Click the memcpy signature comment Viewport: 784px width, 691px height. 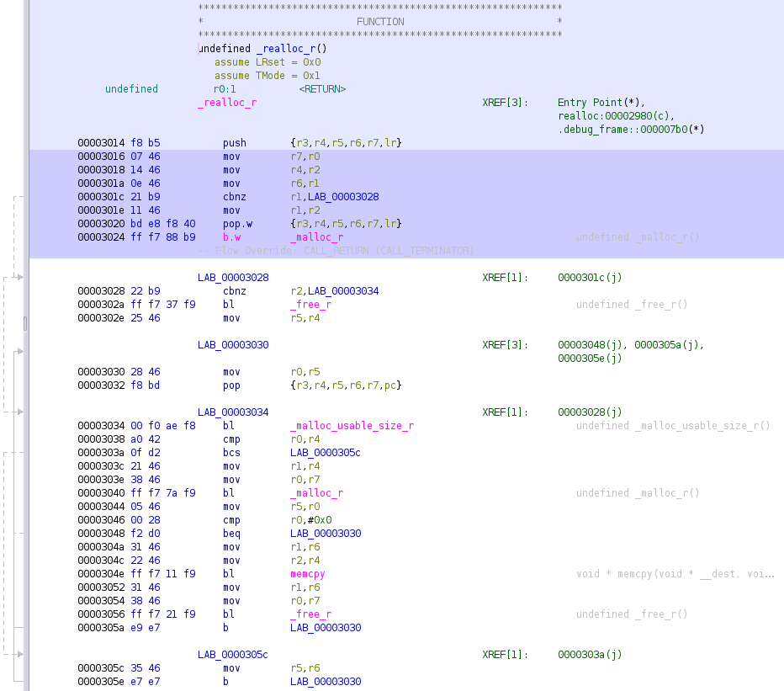[675, 574]
